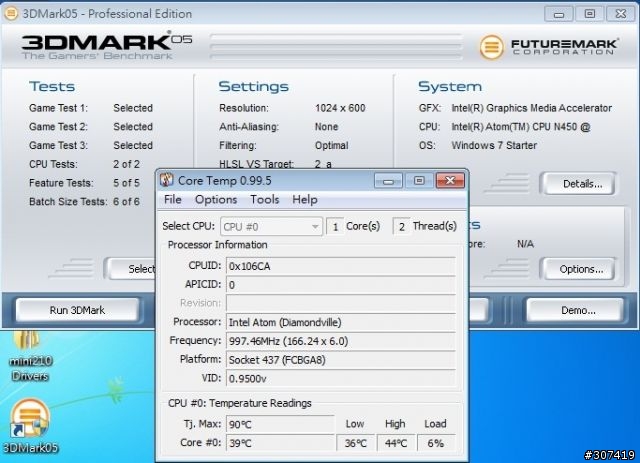Click the Filtering Optimal value
The height and width of the screenshot is (463, 640).
tap(331, 146)
